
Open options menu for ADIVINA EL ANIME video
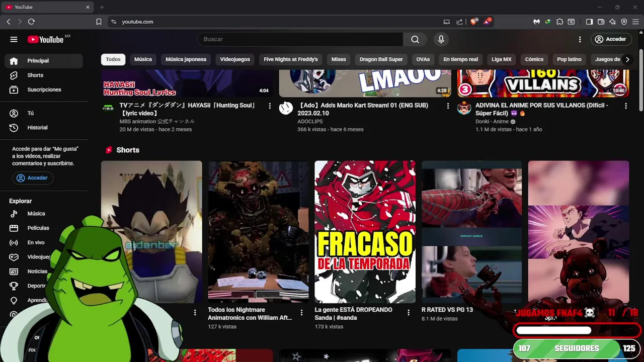click(x=626, y=106)
